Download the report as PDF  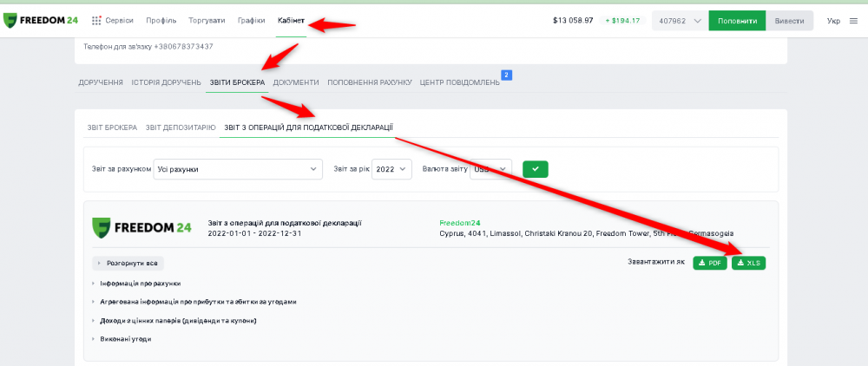pyautogui.click(x=710, y=263)
